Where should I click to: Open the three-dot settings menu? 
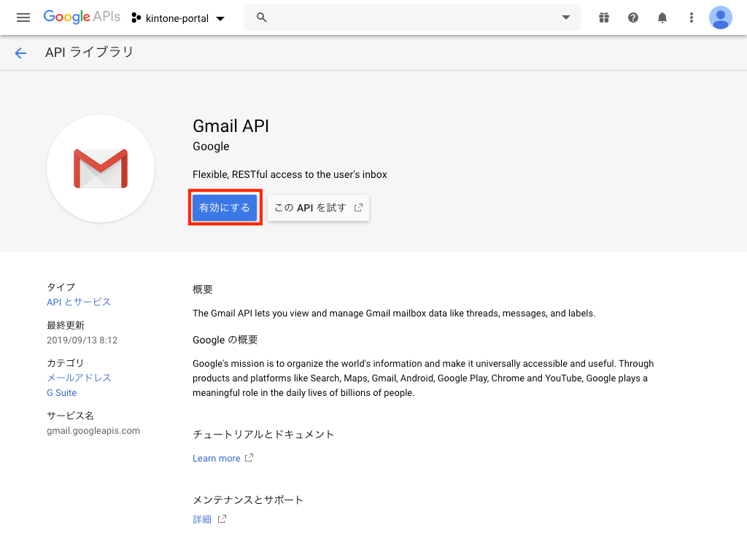click(692, 17)
